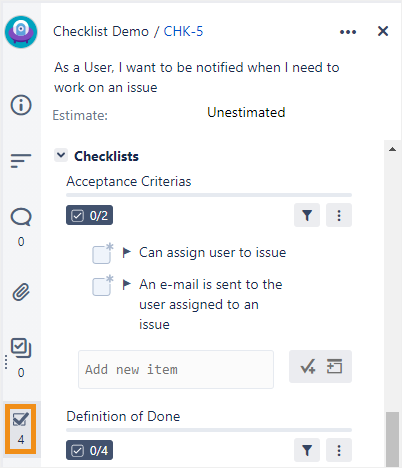Click the filter icon for Acceptance Criterias
Screen dimensions: 402x468
(x=307, y=215)
